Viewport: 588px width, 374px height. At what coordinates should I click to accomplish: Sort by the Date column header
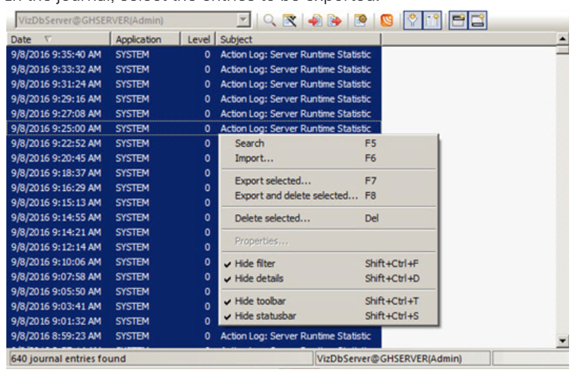point(58,39)
